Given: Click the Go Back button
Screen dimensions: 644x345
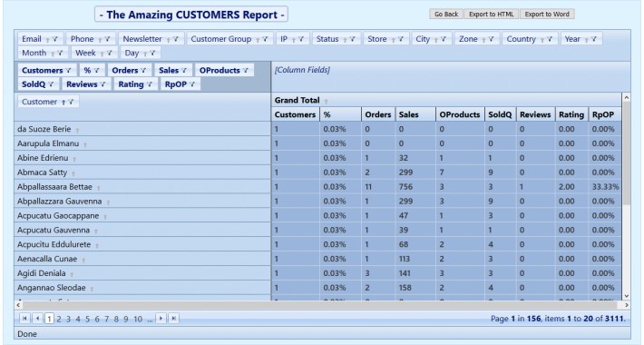Looking at the screenshot, I should coord(446,14).
